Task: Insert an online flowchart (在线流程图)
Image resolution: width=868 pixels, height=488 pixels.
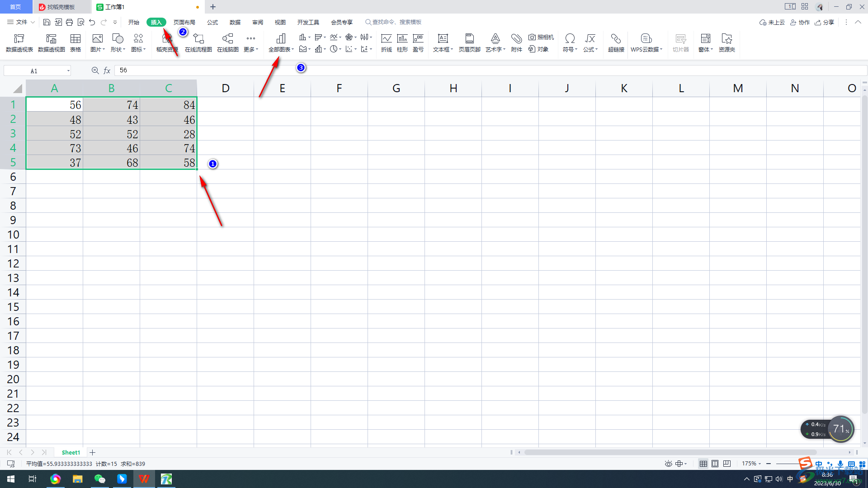Action: [198, 43]
